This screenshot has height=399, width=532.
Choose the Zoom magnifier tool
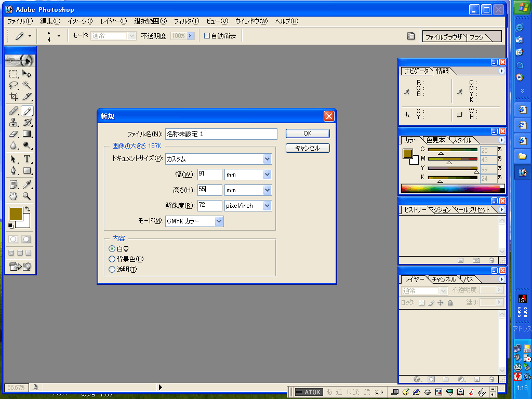[27, 196]
